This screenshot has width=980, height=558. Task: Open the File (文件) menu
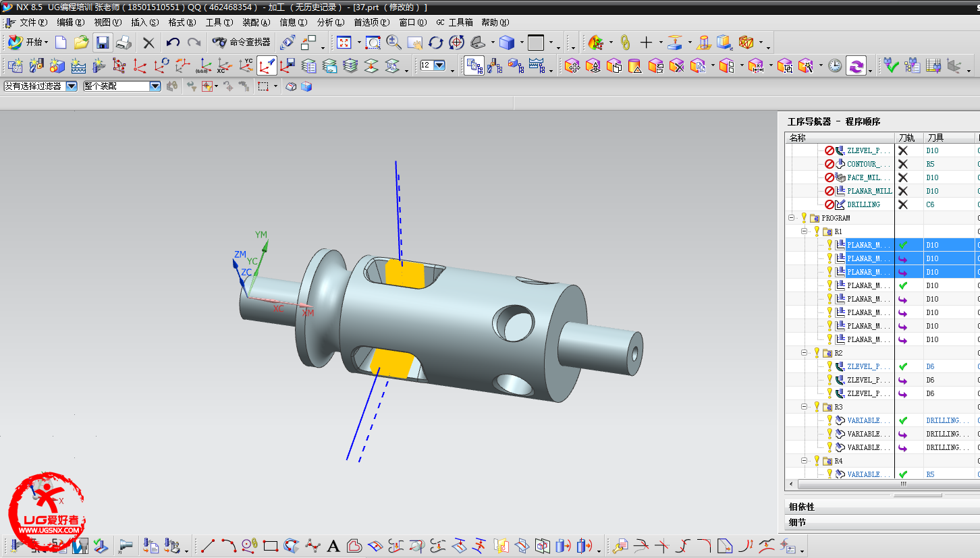click(x=33, y=22)
